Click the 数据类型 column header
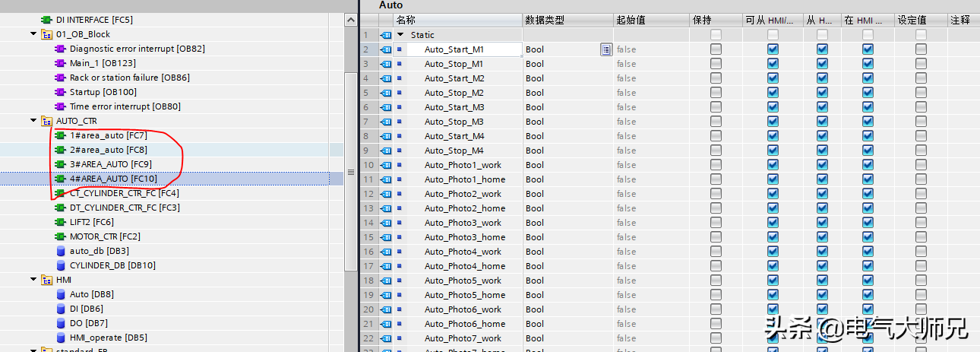This screenshot has width=980, height=352. tap(567, 21)
